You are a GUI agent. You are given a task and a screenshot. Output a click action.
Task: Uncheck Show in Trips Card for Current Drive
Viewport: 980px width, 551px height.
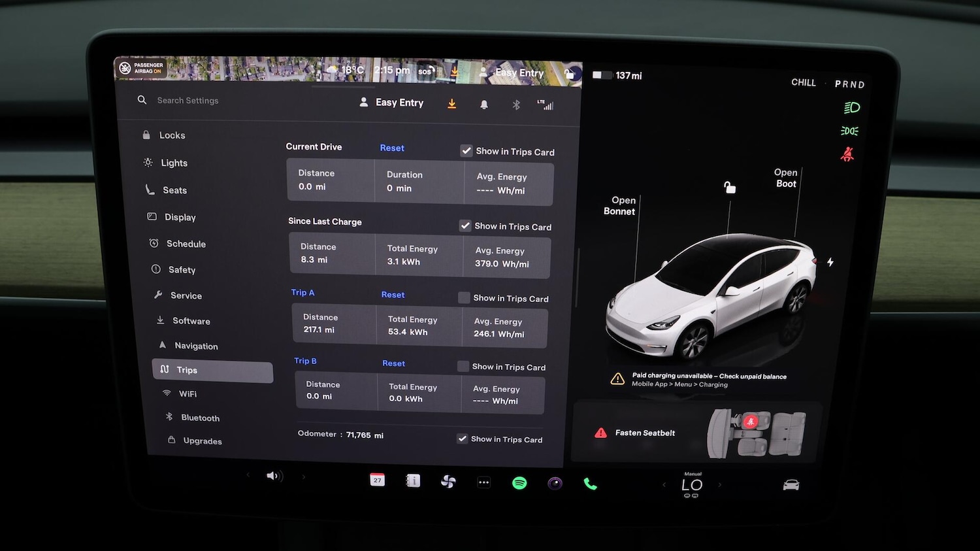(466, 151)
